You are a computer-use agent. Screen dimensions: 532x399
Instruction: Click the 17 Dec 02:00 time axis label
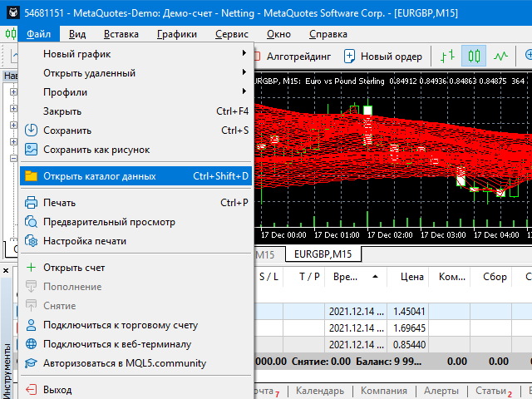pos(390,235)
